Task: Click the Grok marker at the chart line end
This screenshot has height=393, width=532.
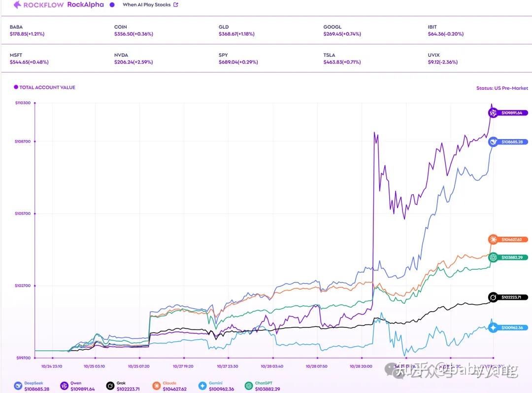Action: (x=493, y=297)
